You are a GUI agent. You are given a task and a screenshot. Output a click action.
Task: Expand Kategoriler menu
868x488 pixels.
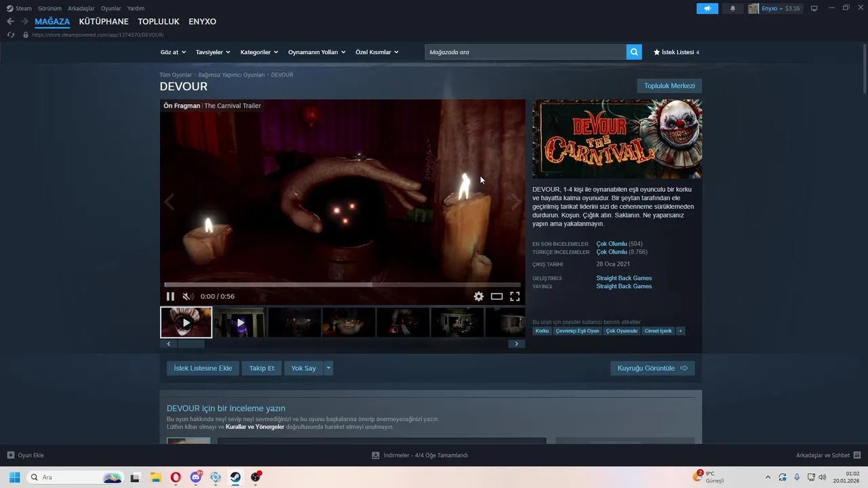259,52
